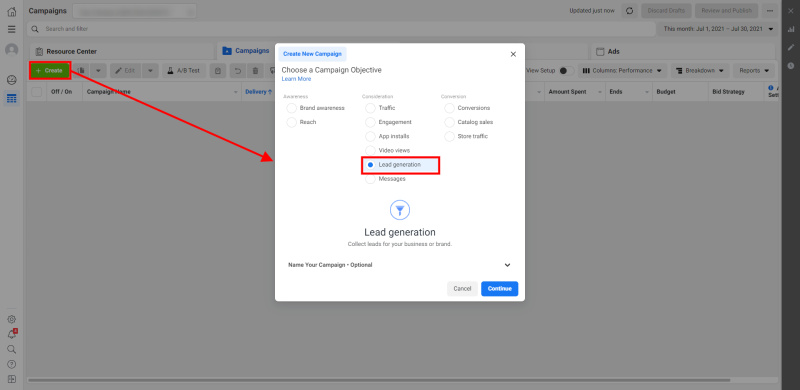Viewport: 800px width, 390px height.
Task: Open notifications bell with red badge
Action: click(x=11, y=334)
